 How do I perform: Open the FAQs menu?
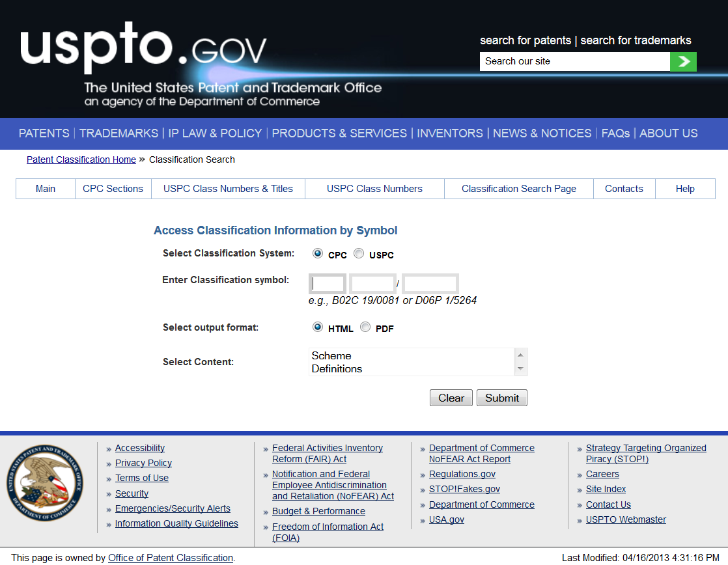coord(615,133)
